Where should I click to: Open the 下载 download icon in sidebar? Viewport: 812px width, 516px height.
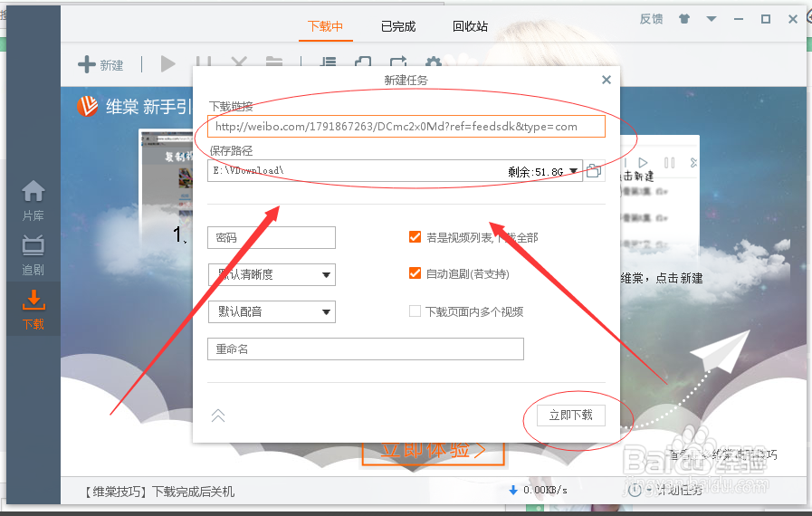point(33,301)
